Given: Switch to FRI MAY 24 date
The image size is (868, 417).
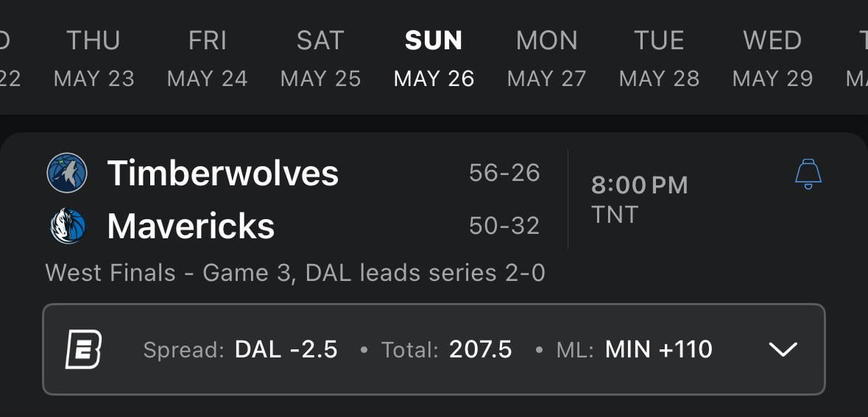Looking at the screenshot, I should click(x=207, y=59).
